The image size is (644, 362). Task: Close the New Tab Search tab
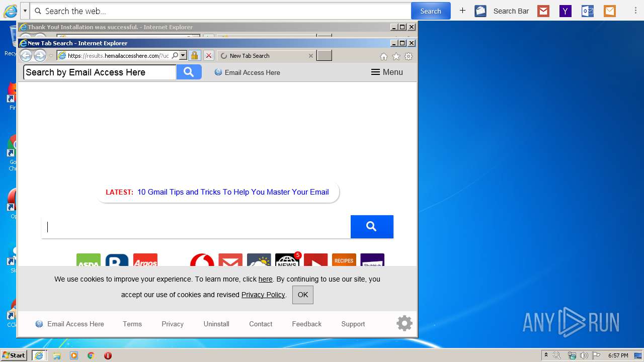pos(310,56)
